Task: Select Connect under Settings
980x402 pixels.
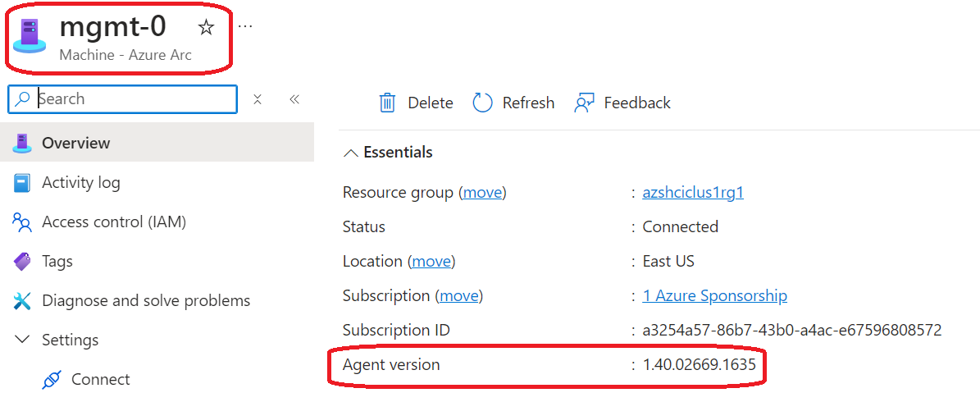Action: [x=100, y=379]
